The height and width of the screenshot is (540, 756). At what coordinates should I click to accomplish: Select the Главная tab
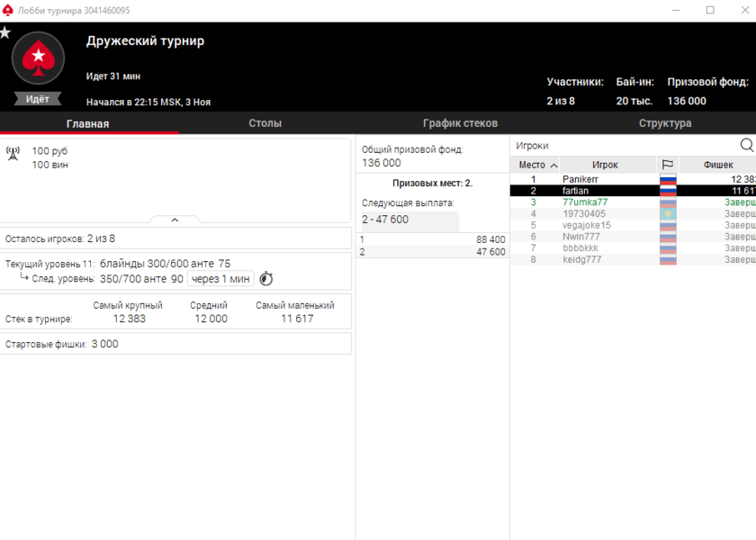click(x=88, y=123)
